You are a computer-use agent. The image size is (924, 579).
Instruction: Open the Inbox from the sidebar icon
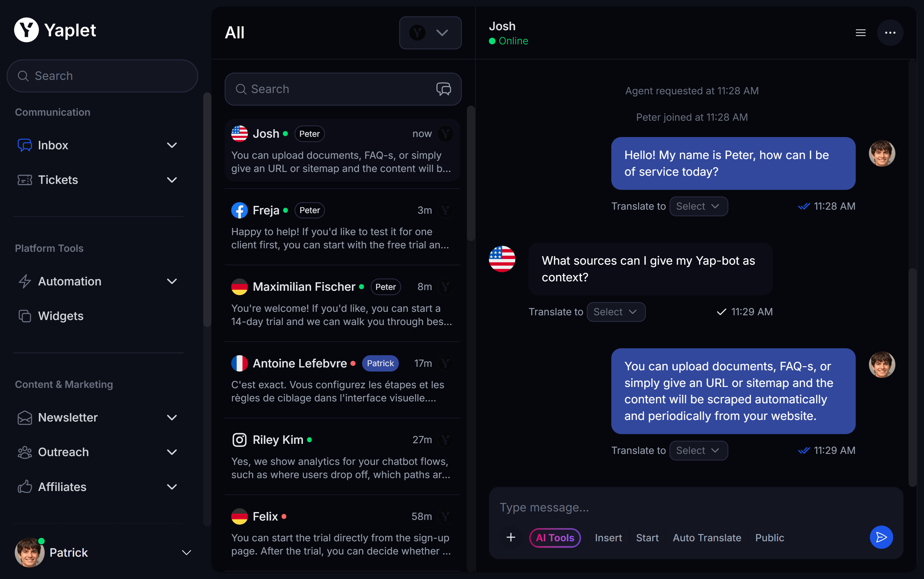click(25, 145)
